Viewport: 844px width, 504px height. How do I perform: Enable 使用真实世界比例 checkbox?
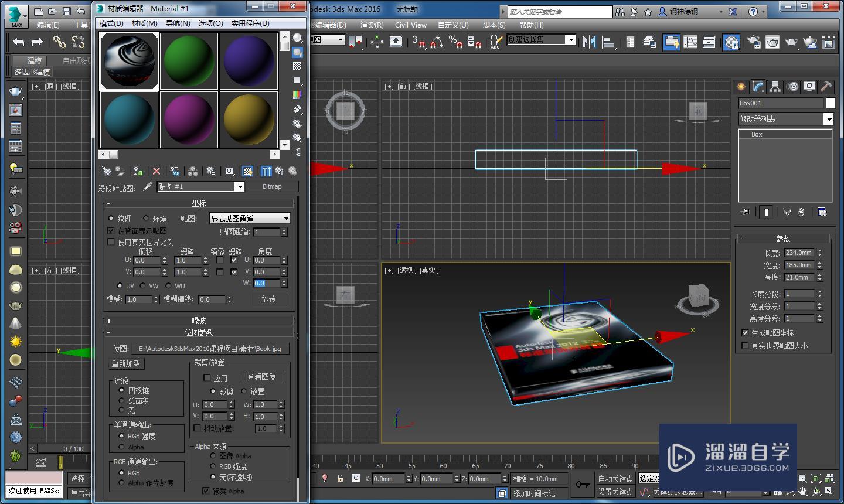[x=111, y=241]
